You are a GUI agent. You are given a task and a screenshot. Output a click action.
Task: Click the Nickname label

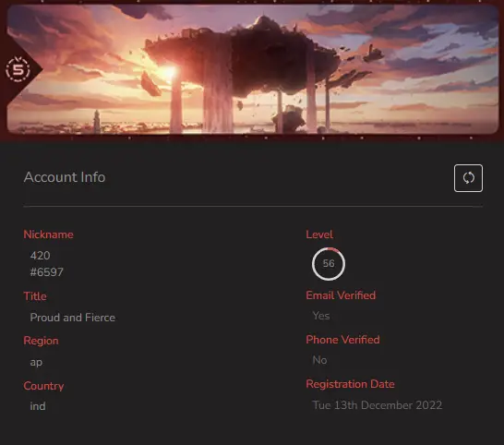click(49, 235)
